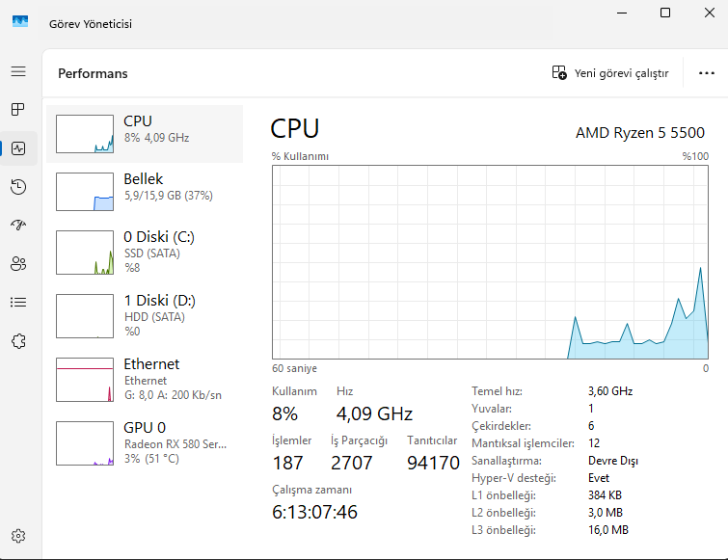Select the 1 Diski (D:) entry

[145, 316]
